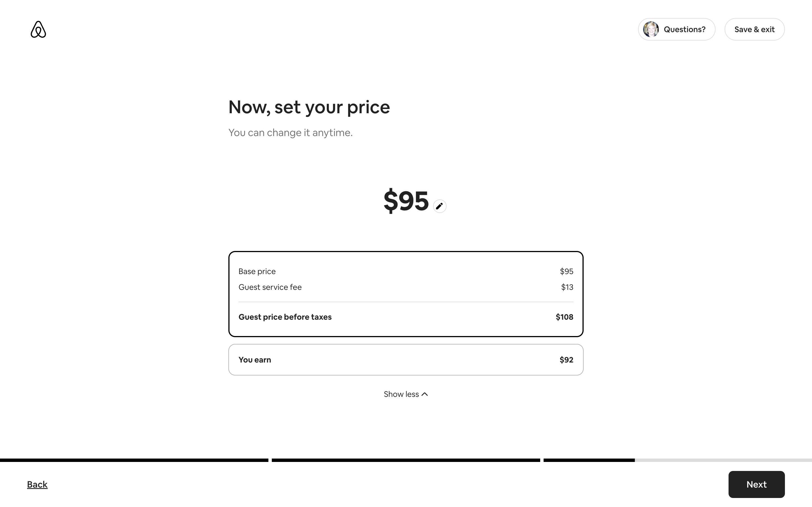Viewport: 812px width, 507px height.
Task: Click the $92 earnings amount
Action: 566,360
